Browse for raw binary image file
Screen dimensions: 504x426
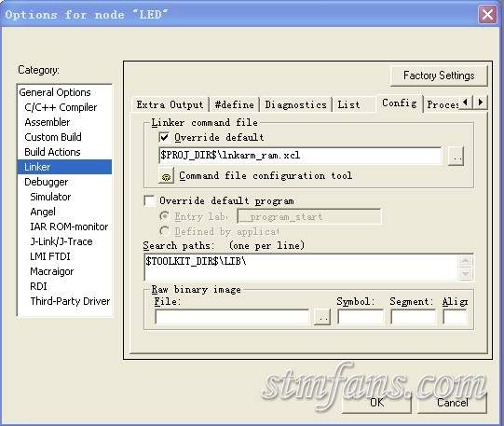coord(322,318)
